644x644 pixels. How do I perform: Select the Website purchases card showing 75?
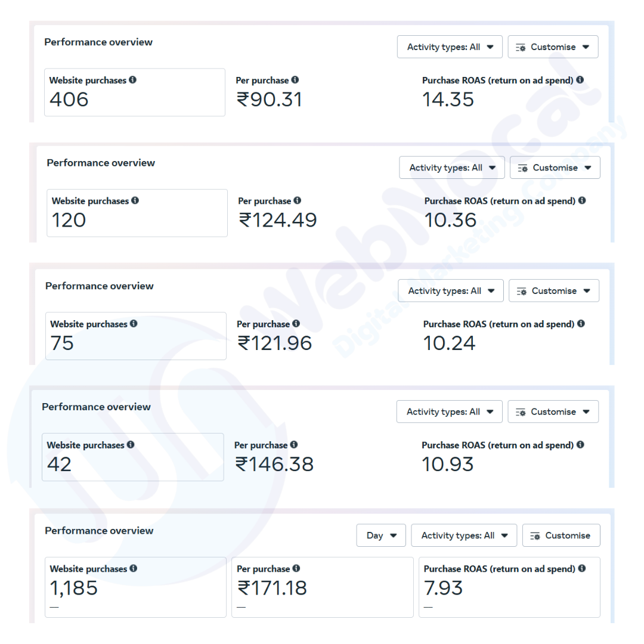point(135,336)
